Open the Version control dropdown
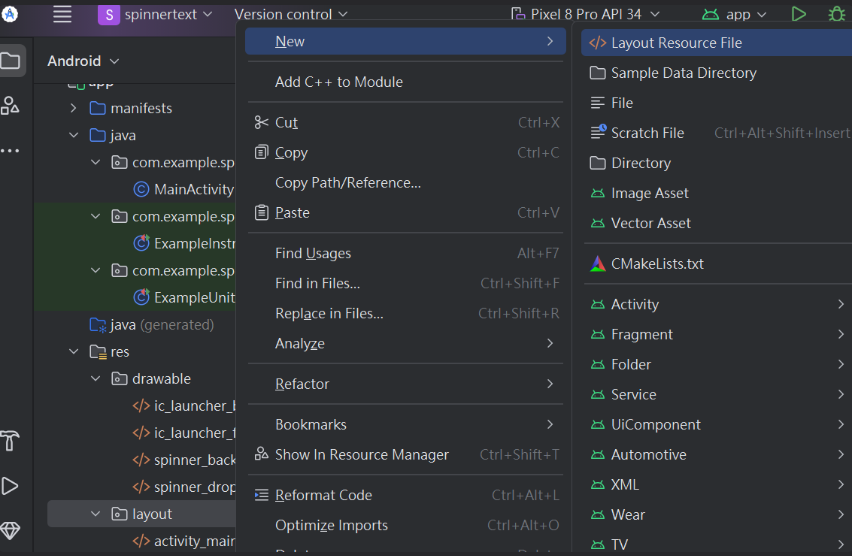The image size is (852, 556). click(x=291, y=14)
